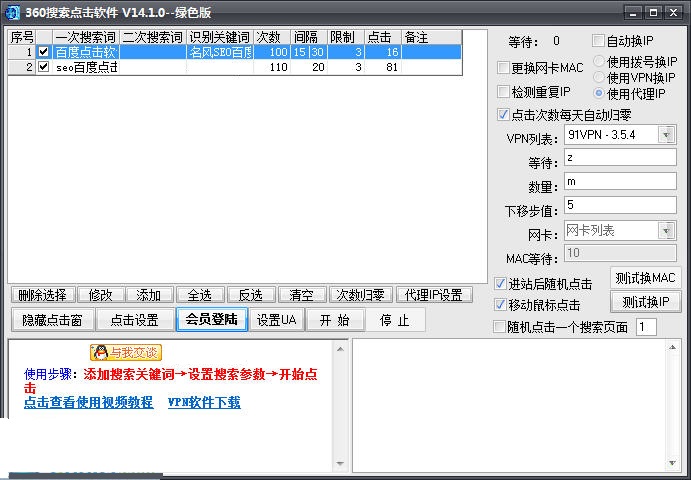Click the 一次搜索词 column header
The image size is (691, 480).
[85, 37]
